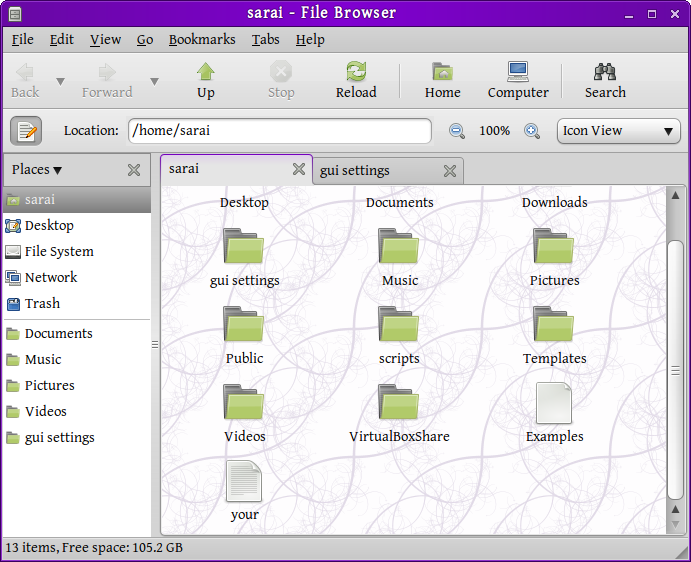Viewport: 691px width, 562px height.
Task: Close the gui settings tab
Action: point(450,171)
